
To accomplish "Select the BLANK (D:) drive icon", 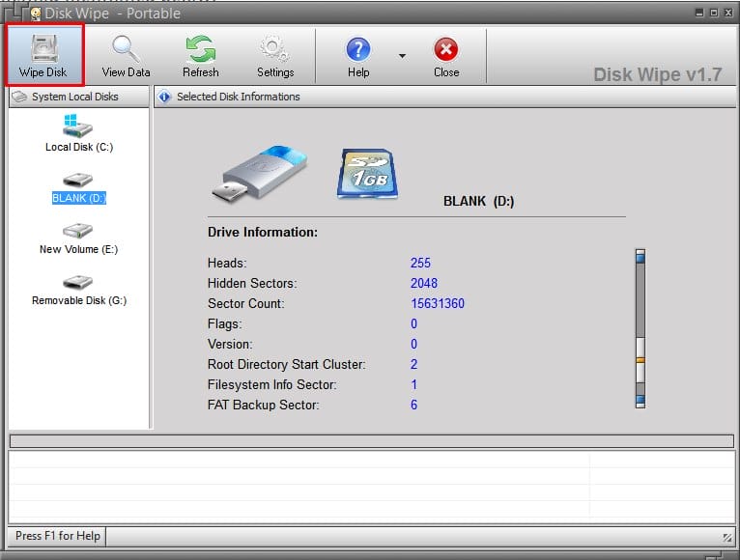I will [78, 180].
